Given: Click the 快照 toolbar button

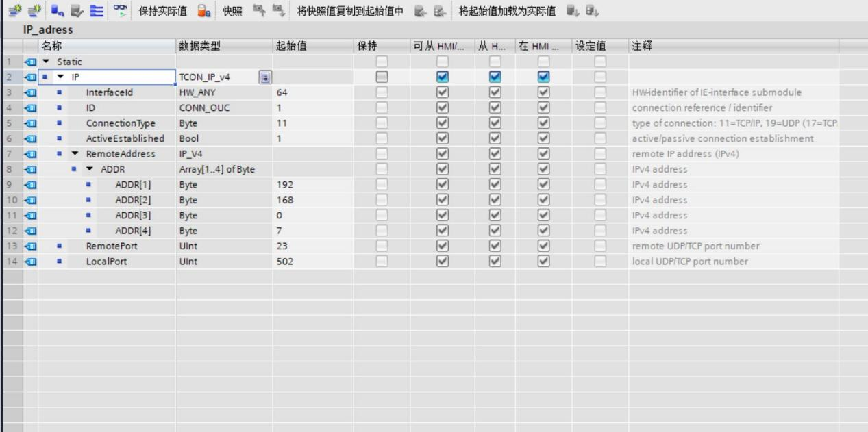Looking at the screenshot, I should coord(230,11).
